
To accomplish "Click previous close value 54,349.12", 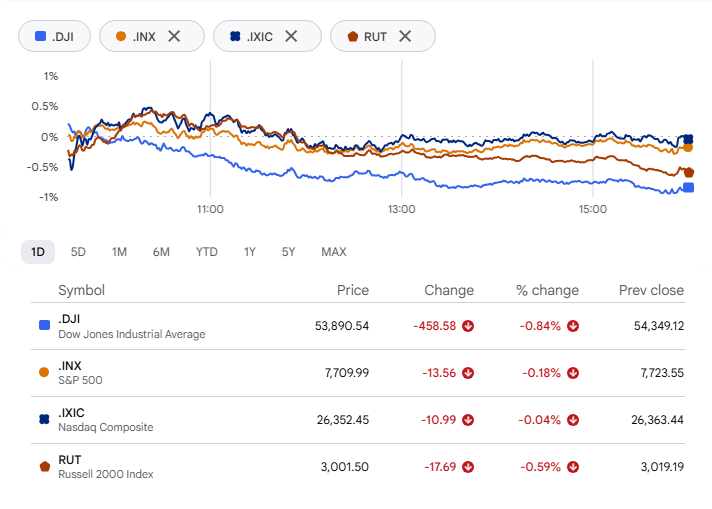I will click(x=659, y=326).
